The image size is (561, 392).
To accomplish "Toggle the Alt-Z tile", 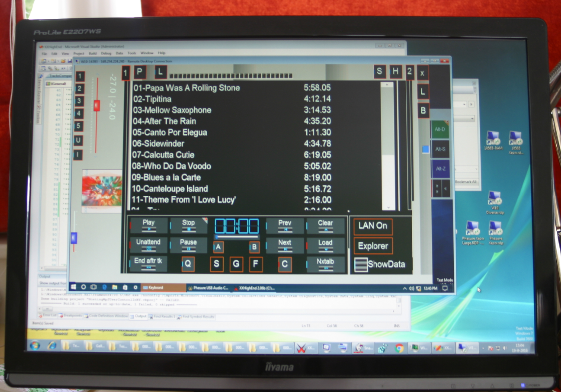I will click(x=441, y=169).
